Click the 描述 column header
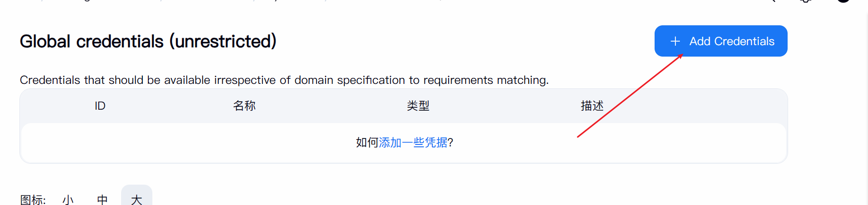 592,106
